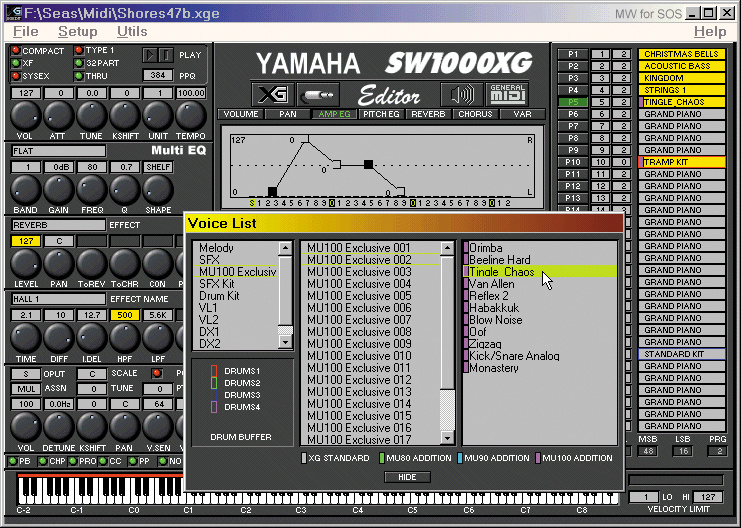
Task: Toggle the SYSEX LED indicator
Action: coord(15,75)
